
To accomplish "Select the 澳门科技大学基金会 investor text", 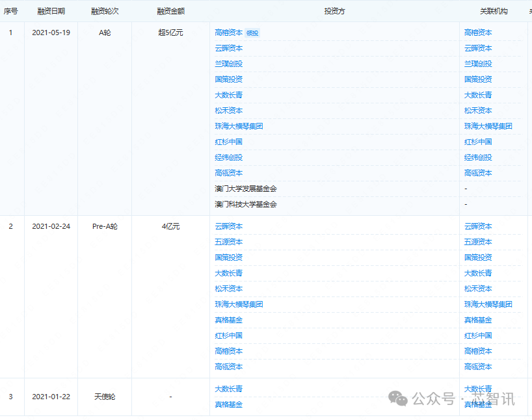I will [246, 204].
